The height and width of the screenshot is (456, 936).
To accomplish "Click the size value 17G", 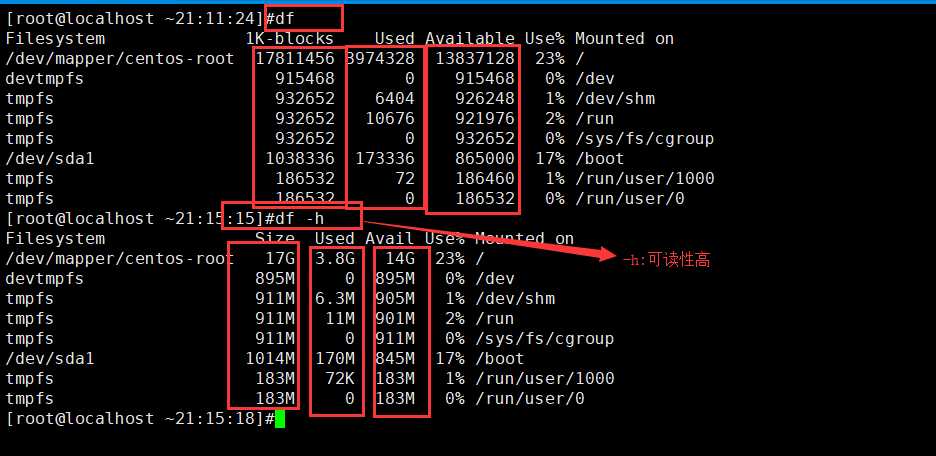I will 280,258.
